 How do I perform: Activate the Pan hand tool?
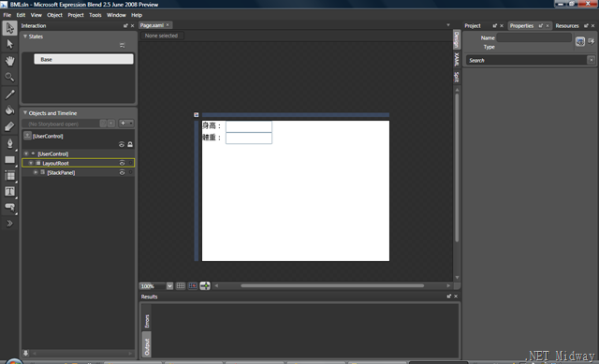(x=9, y=61)
